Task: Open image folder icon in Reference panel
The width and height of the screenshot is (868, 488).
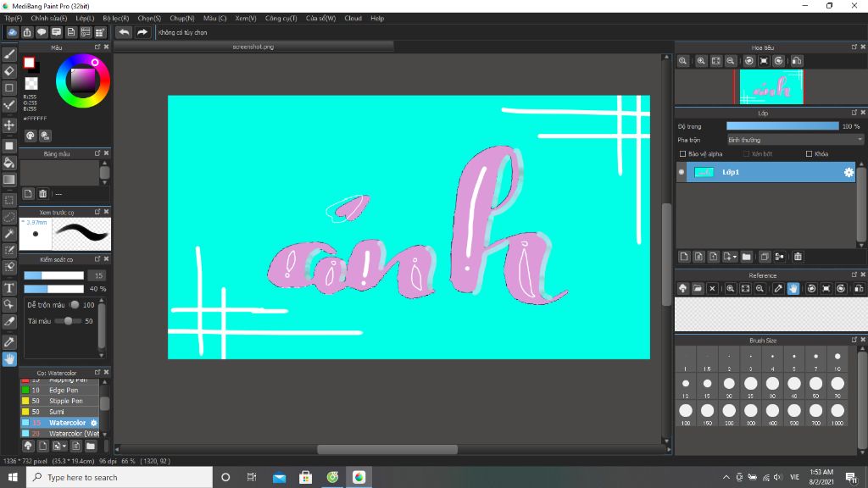Action: coord(698,288)
